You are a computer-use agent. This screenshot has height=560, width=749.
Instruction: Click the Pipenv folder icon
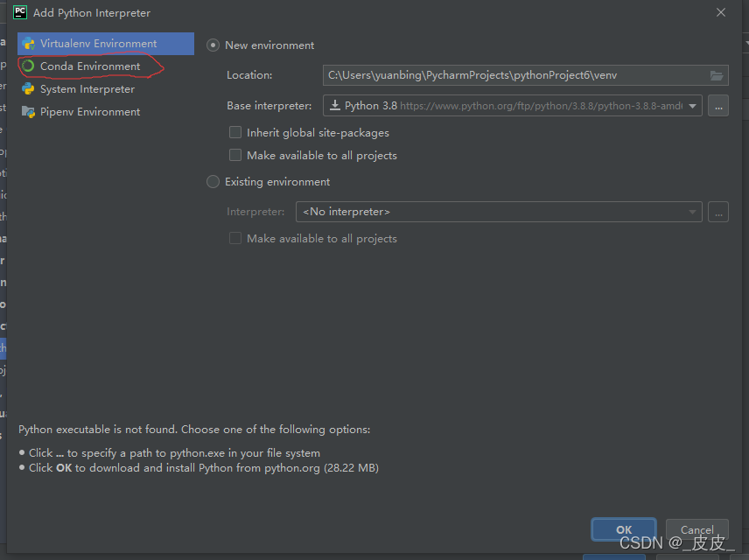(x=28, y=112)
